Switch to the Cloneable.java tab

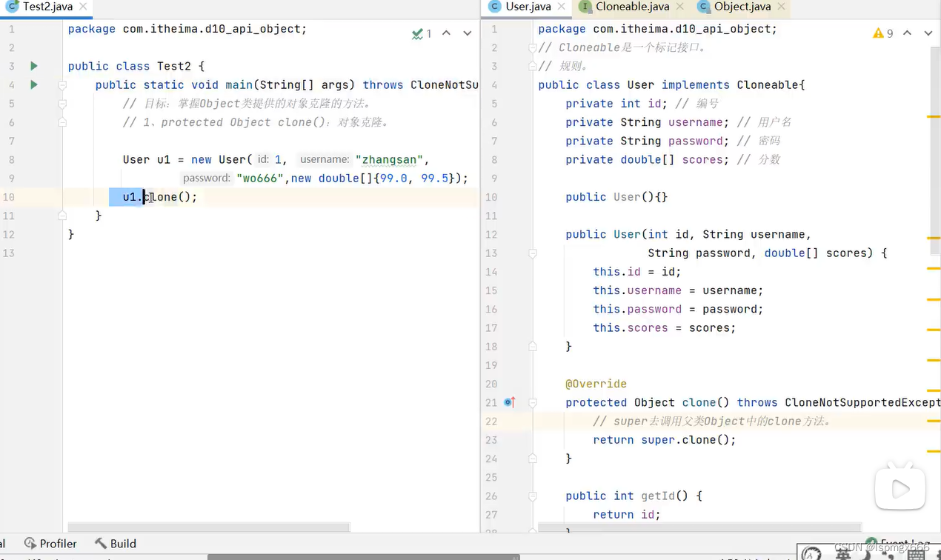[x=631, y=7]
